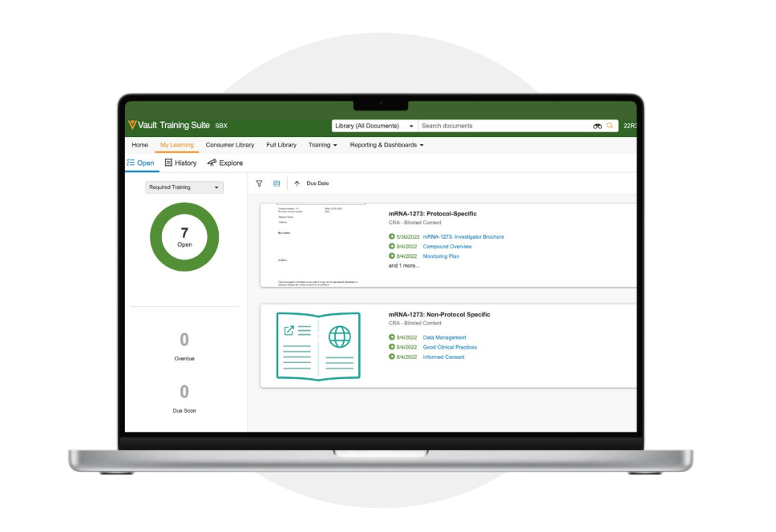Open the Explore tab

225,163
